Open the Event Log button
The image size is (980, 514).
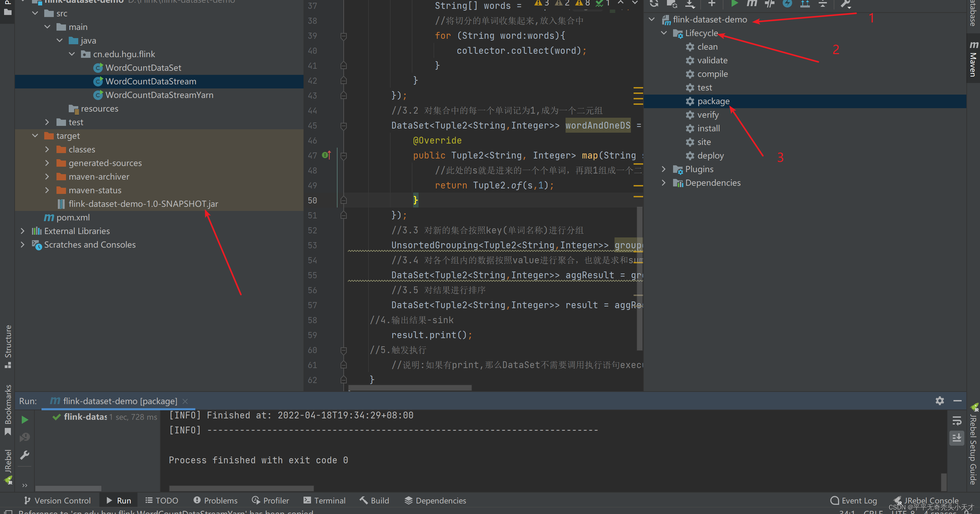pos(854,500)
